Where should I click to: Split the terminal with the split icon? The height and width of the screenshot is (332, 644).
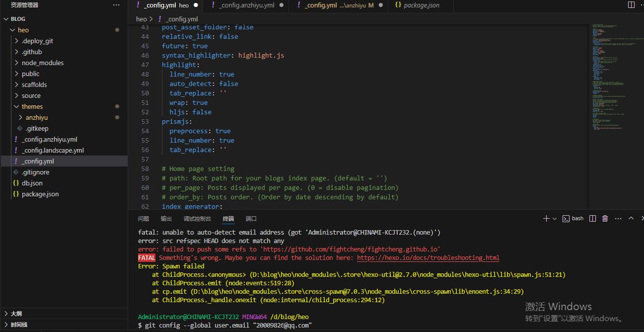592,218
